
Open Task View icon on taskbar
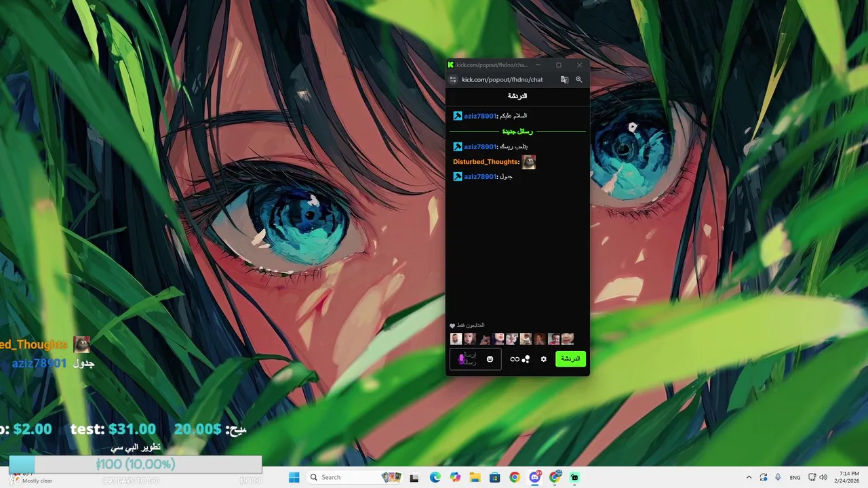414,478
